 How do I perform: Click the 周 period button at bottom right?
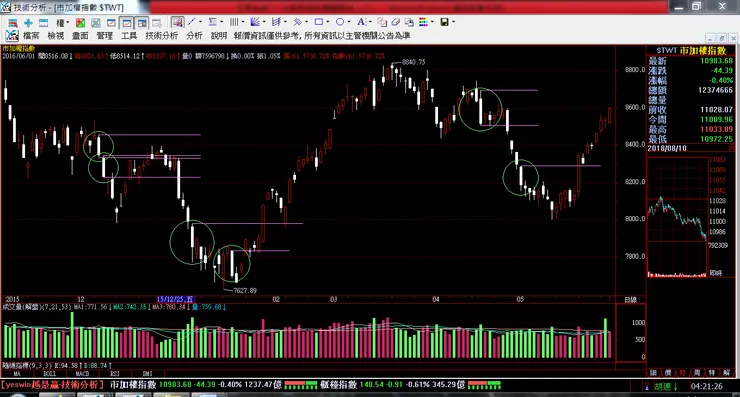pyautogui.click(x=697, y=373)
